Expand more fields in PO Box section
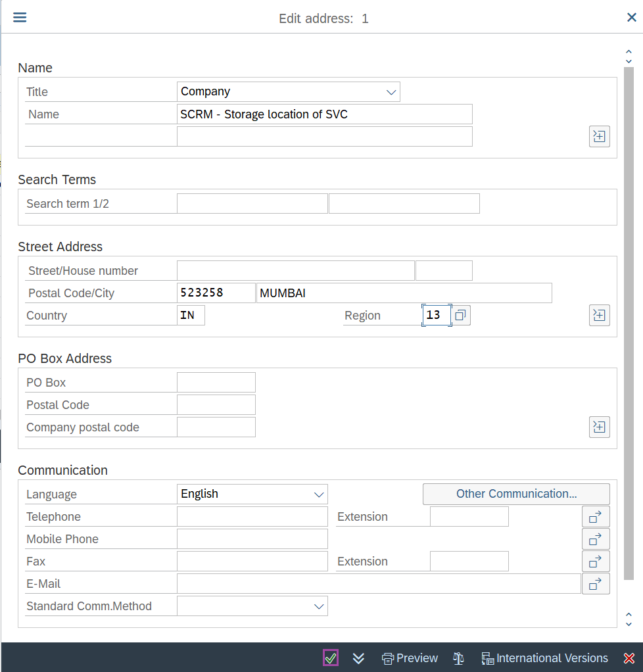 599,427
